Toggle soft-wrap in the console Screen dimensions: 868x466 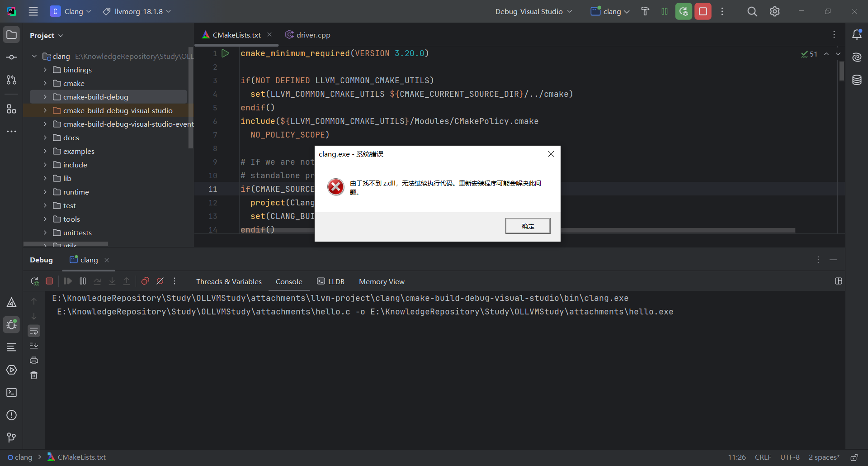34,331
